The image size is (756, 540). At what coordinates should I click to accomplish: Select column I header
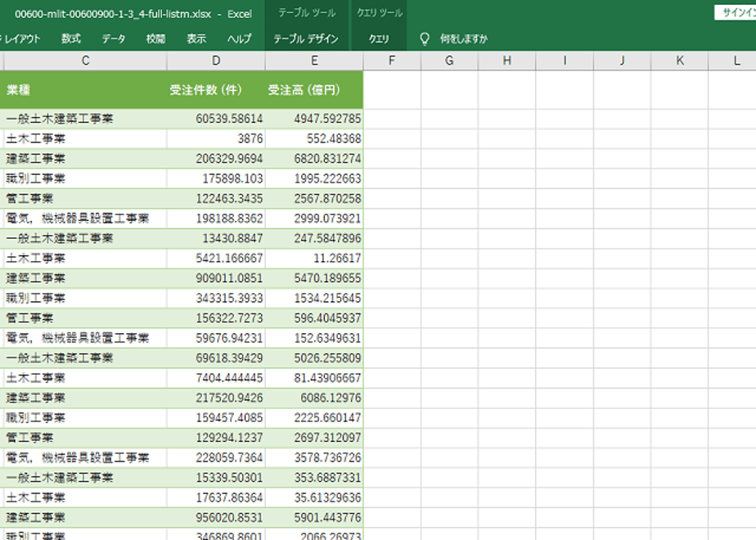[565, 61]
